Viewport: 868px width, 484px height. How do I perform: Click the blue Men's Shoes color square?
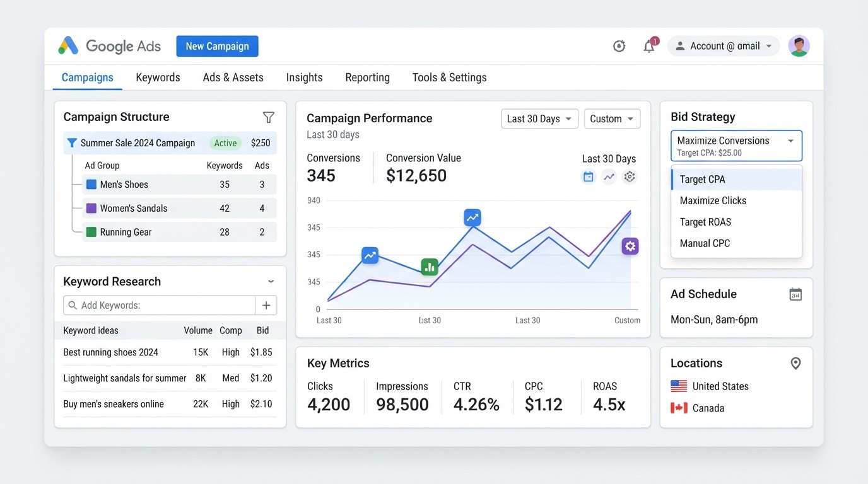pyautogui.click(x=91, y=185)
